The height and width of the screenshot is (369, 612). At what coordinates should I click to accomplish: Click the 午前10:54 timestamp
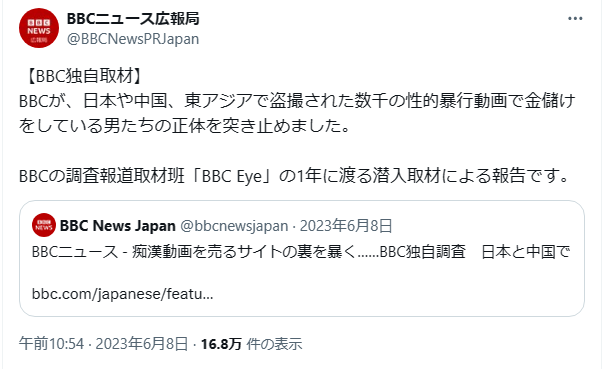pos(52,344)
